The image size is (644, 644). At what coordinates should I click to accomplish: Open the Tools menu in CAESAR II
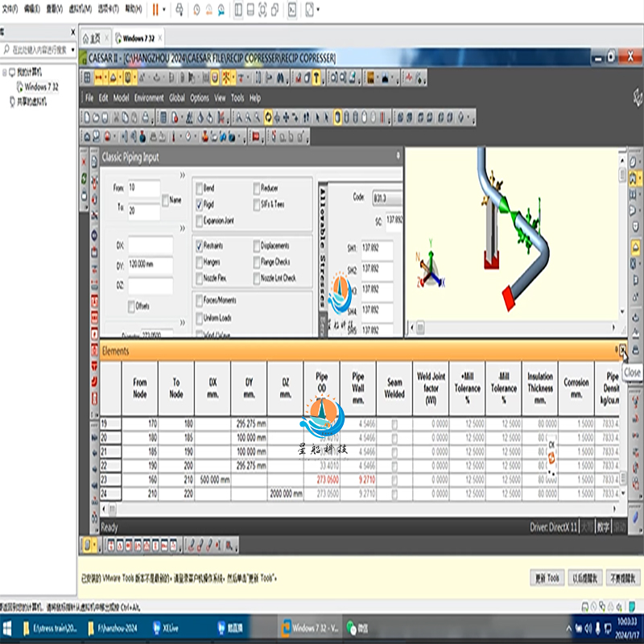point(237,98)
